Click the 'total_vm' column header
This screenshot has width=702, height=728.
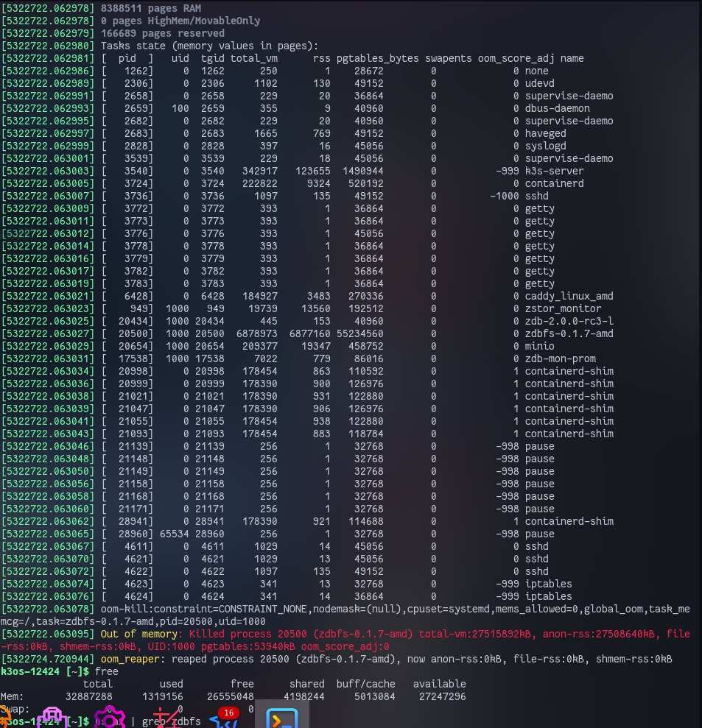point(253,58)
